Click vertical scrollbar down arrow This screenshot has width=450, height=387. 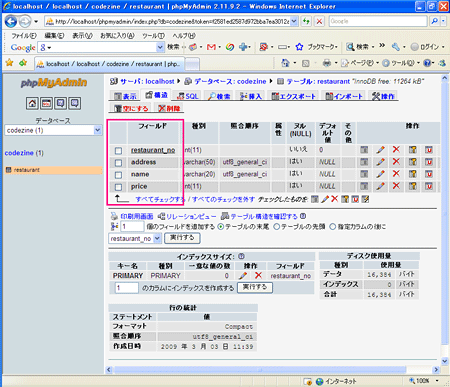[445, 361]
